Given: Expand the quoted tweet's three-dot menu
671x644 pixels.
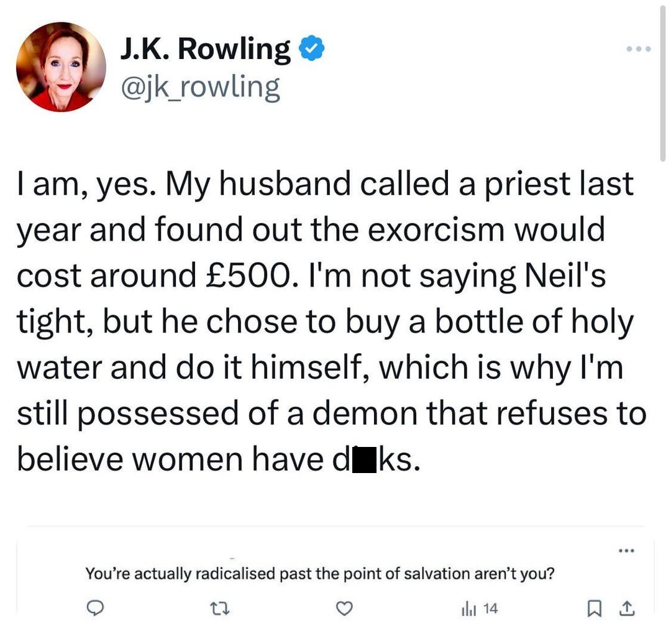Looking at the screenshot, I should point(626,550).
